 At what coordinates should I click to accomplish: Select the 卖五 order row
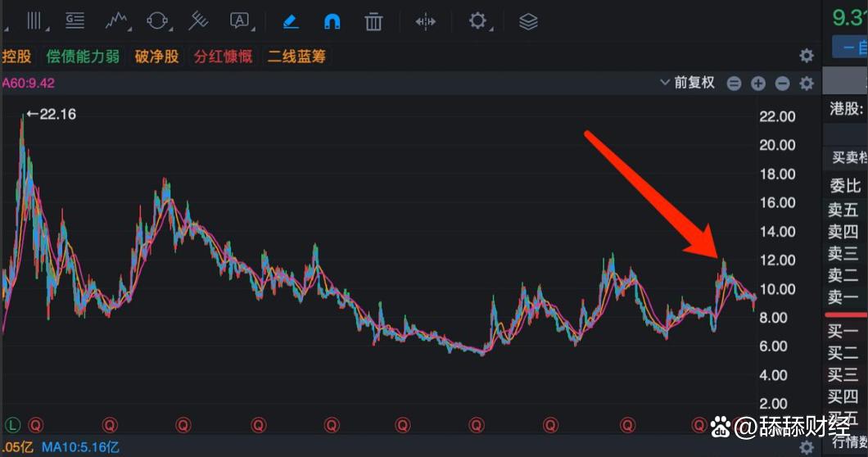843,210
